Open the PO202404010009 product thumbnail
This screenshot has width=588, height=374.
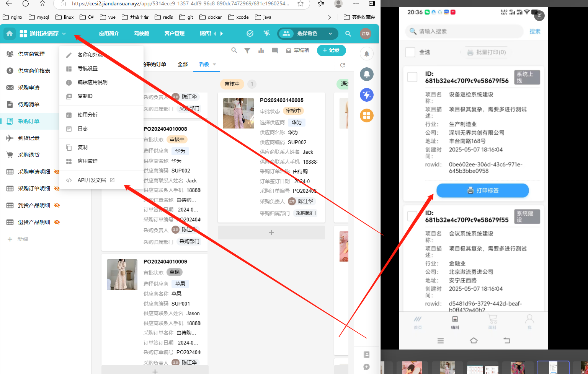122,275
